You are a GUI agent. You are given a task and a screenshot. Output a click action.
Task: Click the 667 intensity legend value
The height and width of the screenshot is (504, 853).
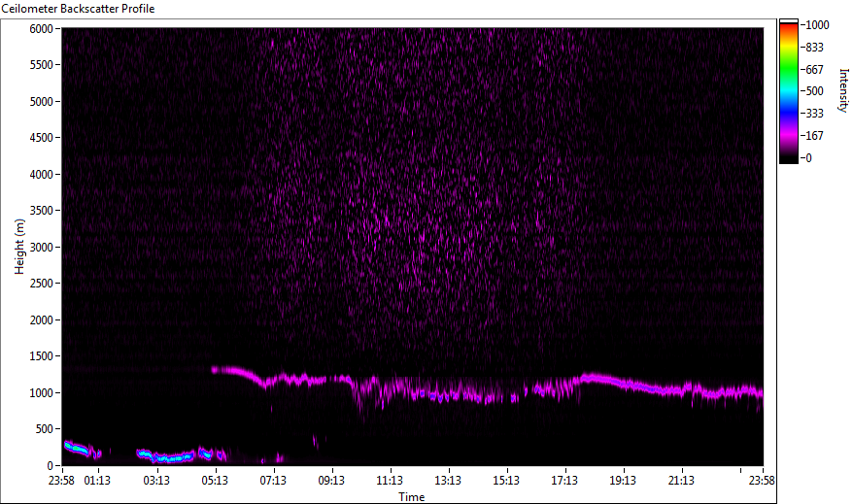pos(814,70)
